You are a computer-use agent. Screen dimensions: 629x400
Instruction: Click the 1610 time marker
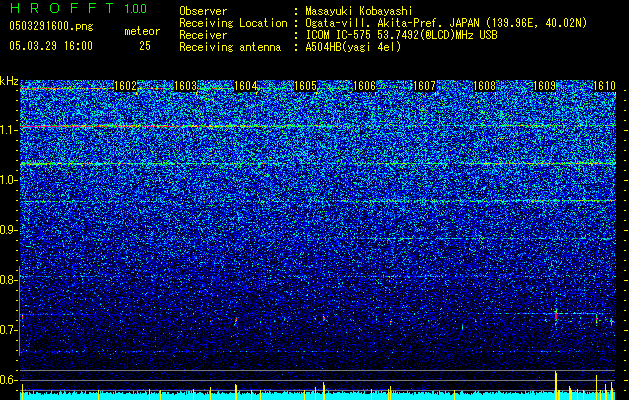(604, 86)
